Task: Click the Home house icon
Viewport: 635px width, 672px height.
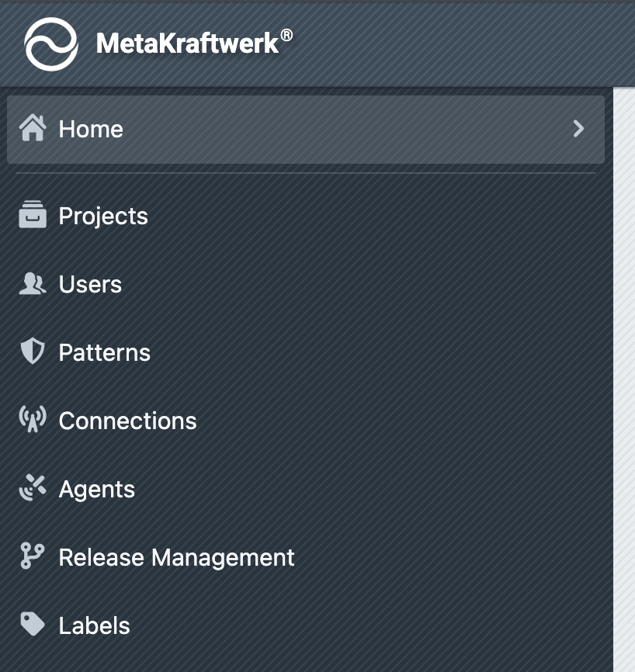Action: (x=33, y=129)
